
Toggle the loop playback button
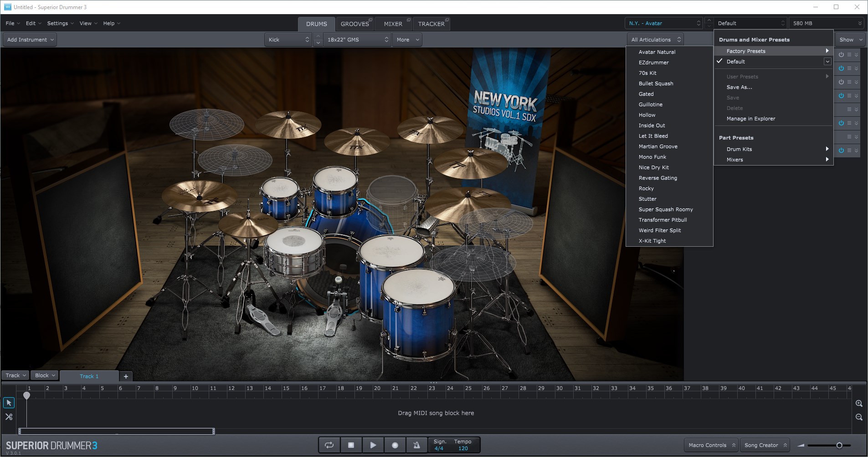point(329,445)
